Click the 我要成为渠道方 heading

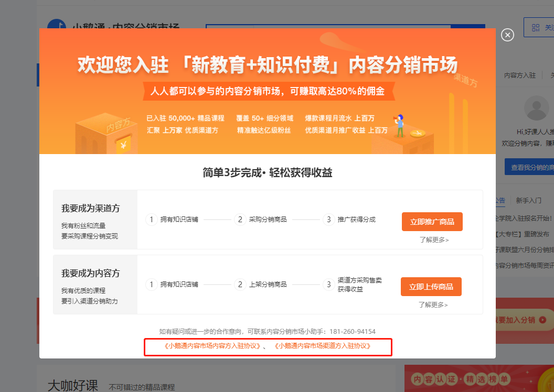click(90, 208)
